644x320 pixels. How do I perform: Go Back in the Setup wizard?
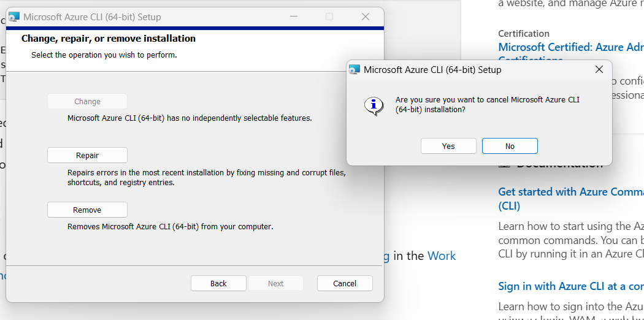(x=218, y=283)
